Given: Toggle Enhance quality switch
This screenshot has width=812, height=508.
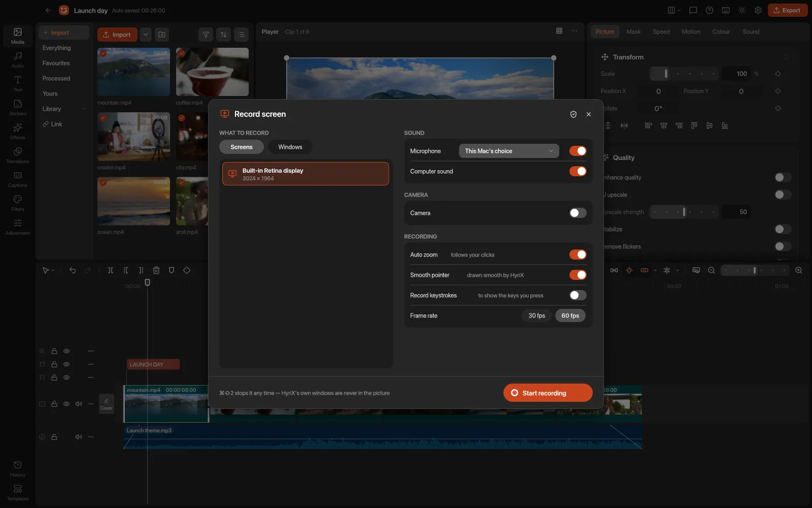Looking at the screenshot, I should point(783,177).
